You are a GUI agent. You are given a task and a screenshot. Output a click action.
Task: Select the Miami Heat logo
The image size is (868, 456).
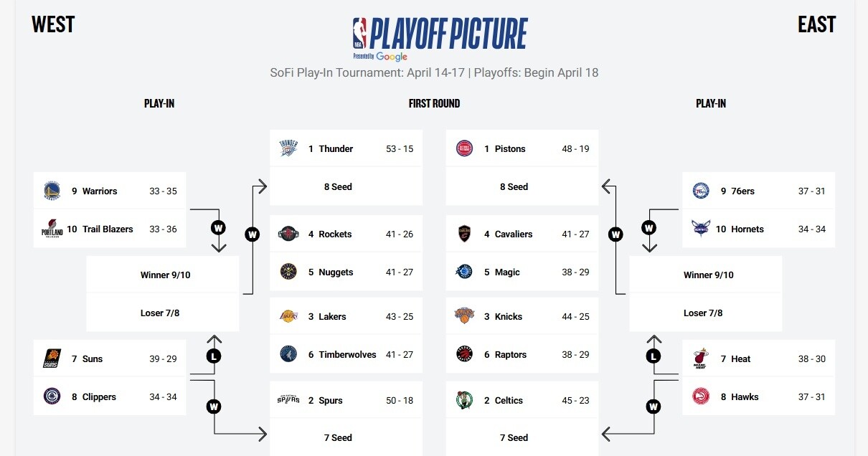(701, 358)
